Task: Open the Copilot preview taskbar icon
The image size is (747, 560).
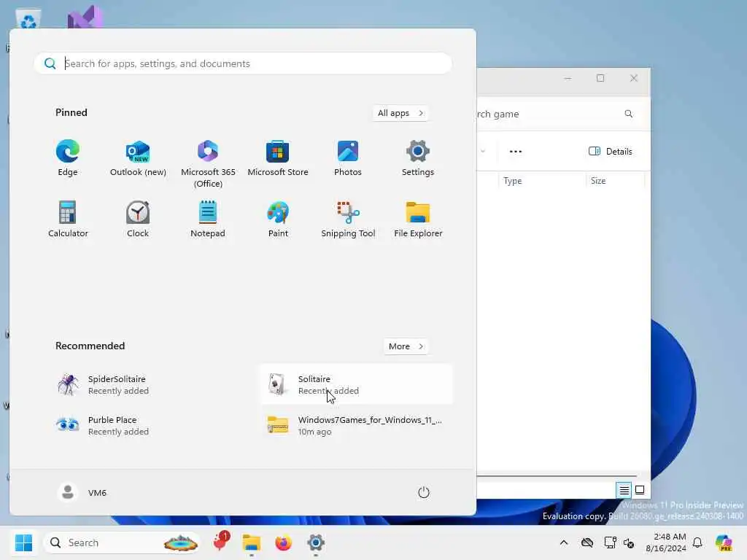Action: (724, 542)
